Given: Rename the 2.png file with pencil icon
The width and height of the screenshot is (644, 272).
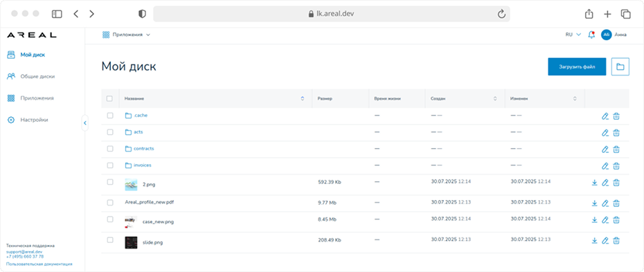Looking at the screenshot, I should [x=605, y=183].
